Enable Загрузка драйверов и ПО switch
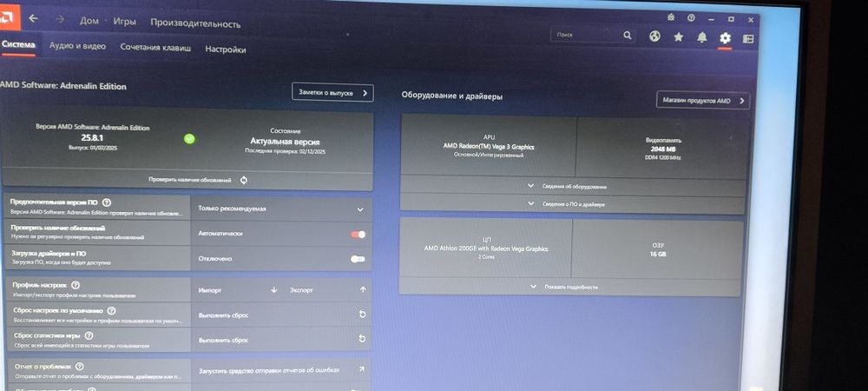This screenshot has height=391, width=868. click(358, 259)
